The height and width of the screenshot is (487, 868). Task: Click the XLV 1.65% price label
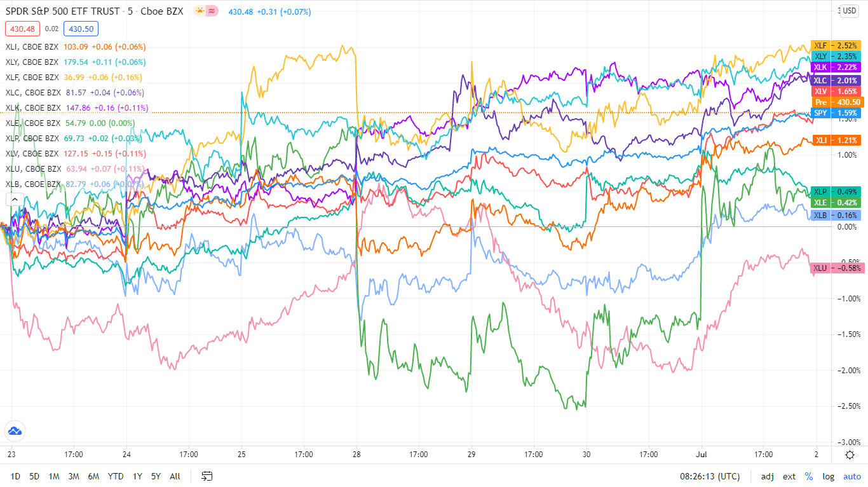click(836, 92)
